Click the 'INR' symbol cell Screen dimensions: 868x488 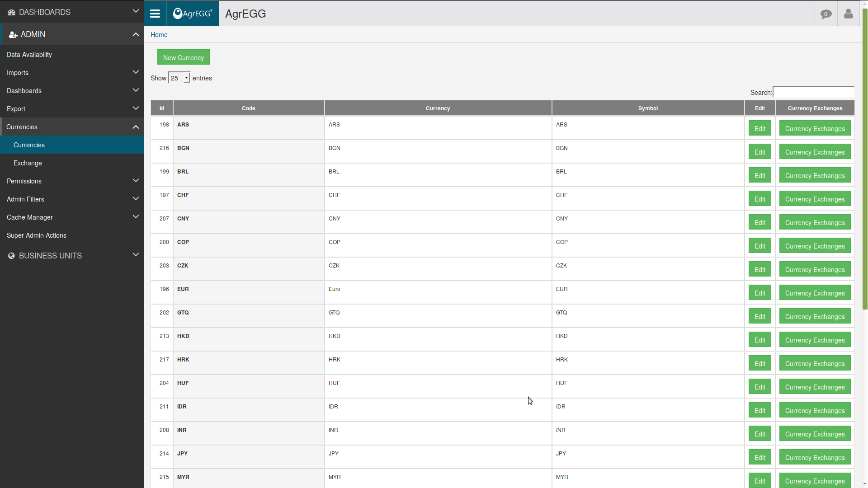pos(648,433)
